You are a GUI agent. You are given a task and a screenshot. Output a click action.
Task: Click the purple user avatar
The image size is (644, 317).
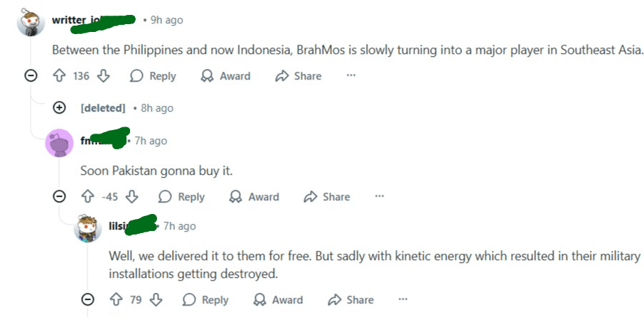tap(59, 143)
